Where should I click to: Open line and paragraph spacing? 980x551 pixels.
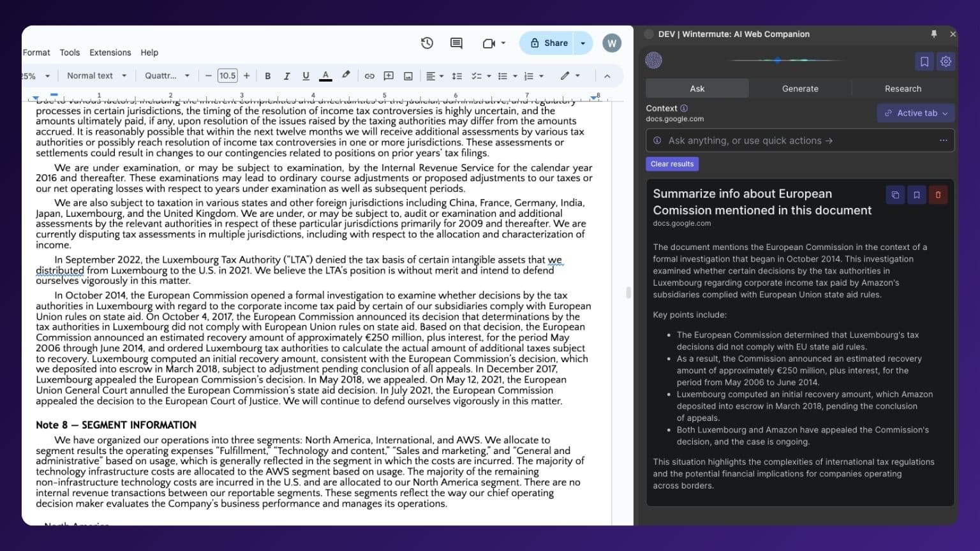coord(457,76)
